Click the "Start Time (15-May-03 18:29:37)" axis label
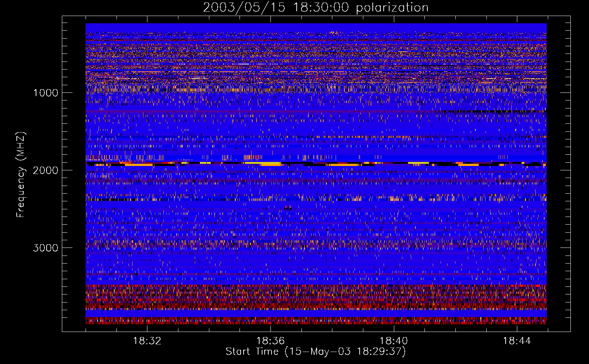This screenshot has width=589, height=364. click(316, 352)
